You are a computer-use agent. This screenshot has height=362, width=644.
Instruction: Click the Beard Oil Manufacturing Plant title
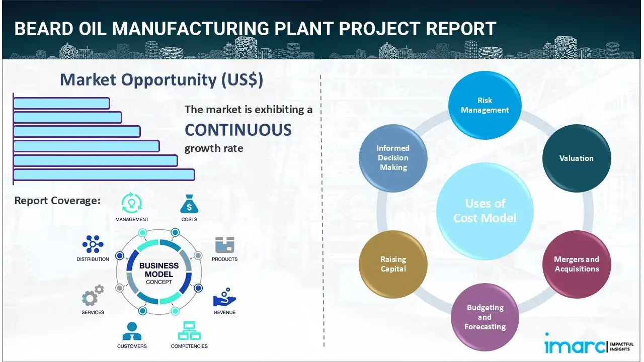[255, 29]
